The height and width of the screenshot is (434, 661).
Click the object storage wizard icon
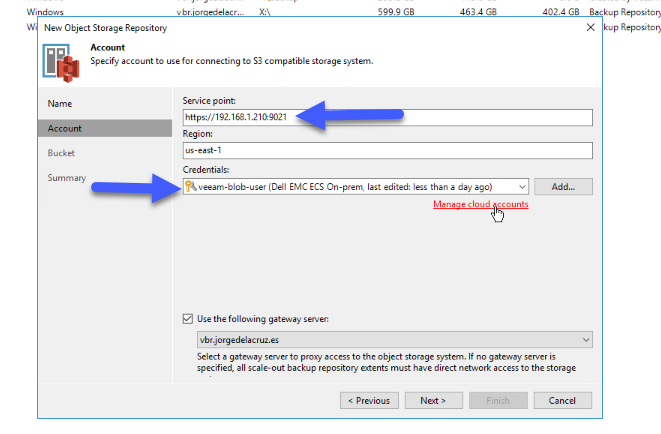coord(61,63)
